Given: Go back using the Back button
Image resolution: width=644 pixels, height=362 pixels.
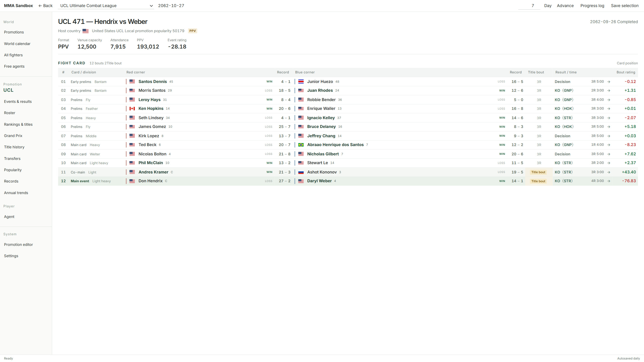Looking at the screenshot, I should coord(46,6).
